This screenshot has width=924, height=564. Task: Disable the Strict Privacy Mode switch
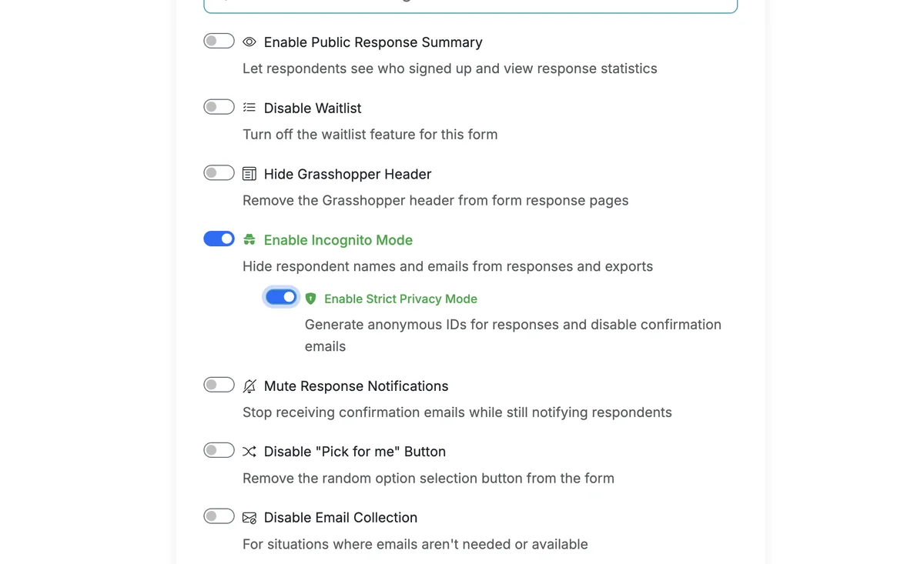[x=280, y=297]
